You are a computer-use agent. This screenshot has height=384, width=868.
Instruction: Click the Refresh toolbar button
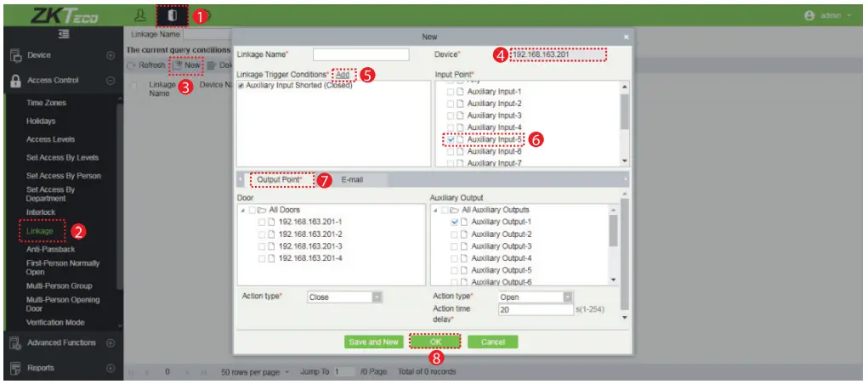click(x=146, y=65)
